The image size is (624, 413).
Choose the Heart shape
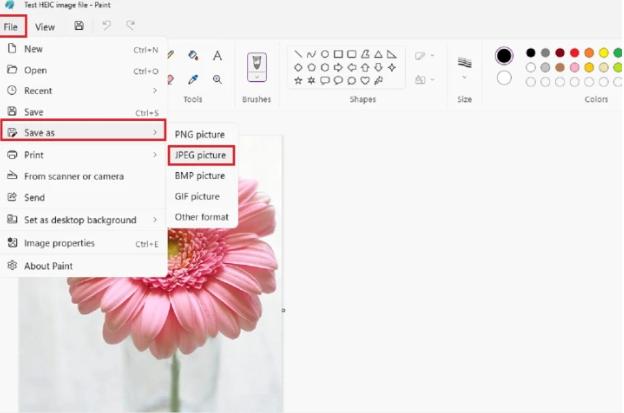365,81
